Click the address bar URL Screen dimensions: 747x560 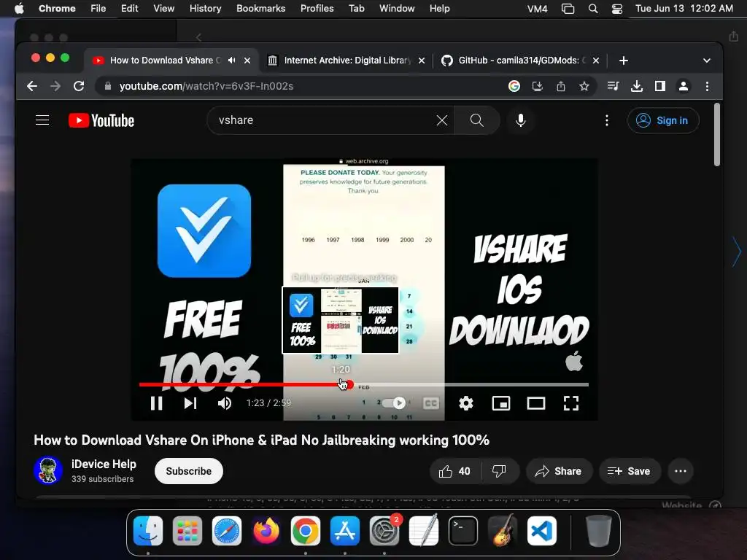(206, 86)
